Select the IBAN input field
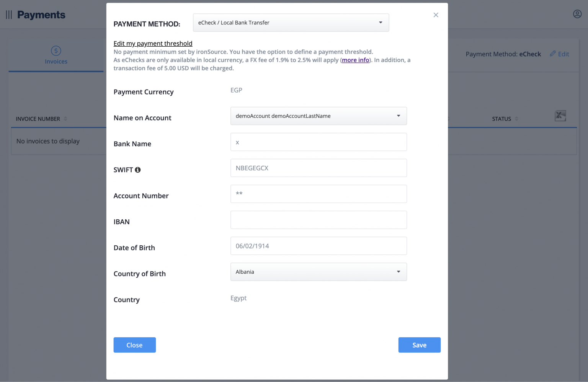This screenshot has width=588, height=382. (x=318, y=220)
